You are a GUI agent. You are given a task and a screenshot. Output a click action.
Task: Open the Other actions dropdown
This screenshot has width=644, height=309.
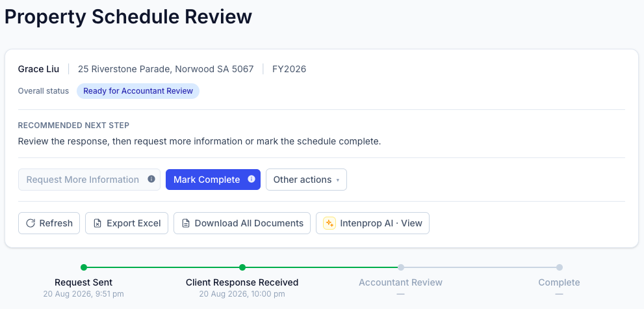click(306, 180)
